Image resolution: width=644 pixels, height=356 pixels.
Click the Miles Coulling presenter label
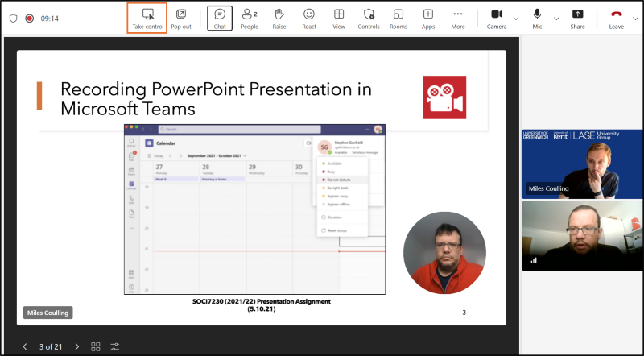47,313
